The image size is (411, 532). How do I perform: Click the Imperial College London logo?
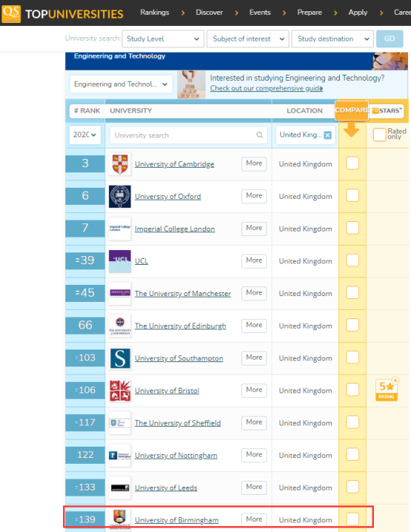coord(119,229)
